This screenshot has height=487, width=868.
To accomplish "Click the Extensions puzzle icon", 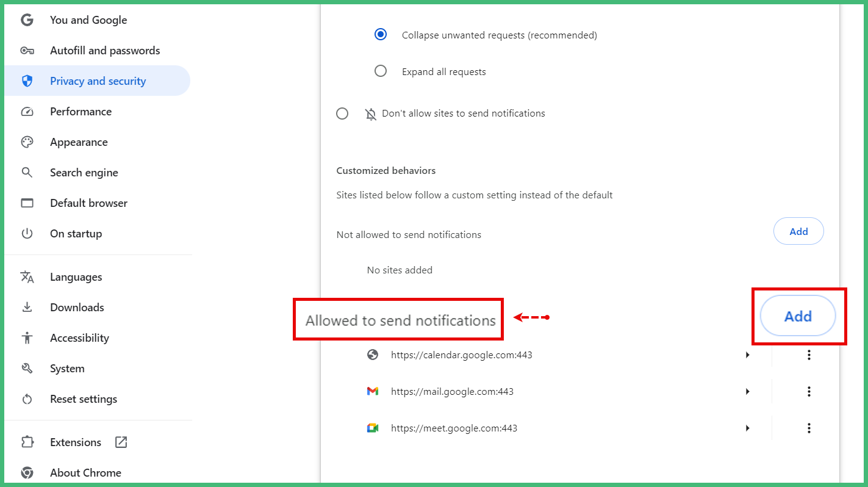I will [x=27, y=442].
